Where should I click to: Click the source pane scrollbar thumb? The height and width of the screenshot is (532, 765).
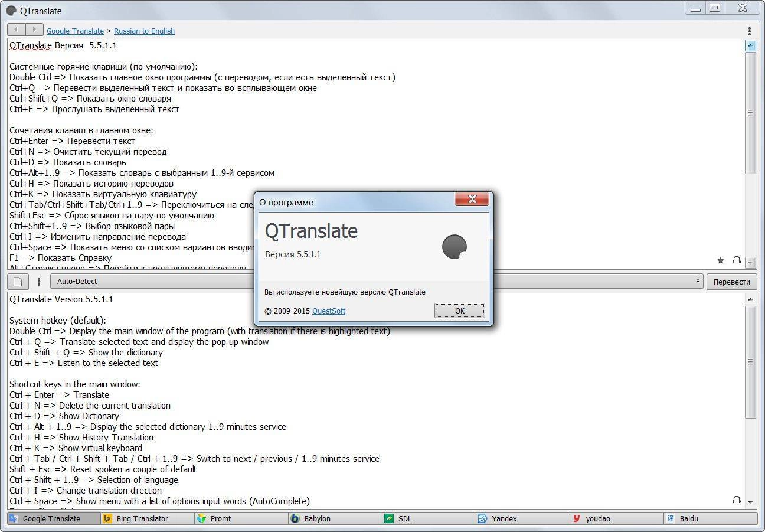click(751, 113)
